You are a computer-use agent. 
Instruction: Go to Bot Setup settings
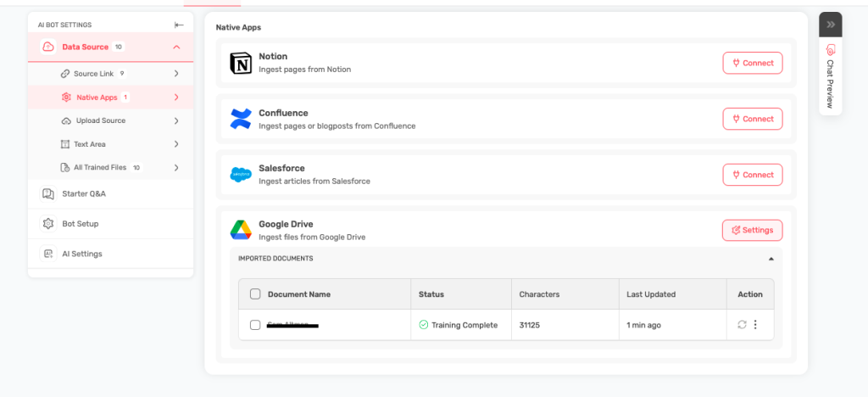click(x=111, y=224)
